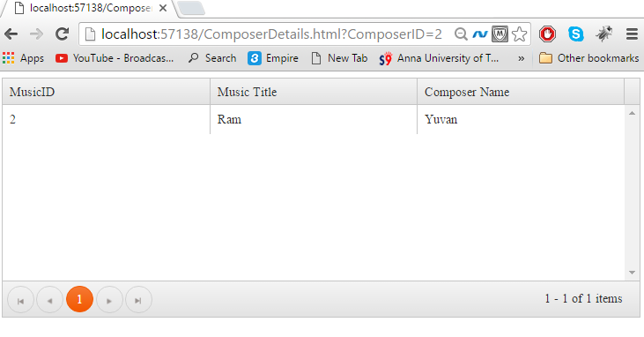The height and width of the screenshot is (337, 644).
Task: Close the localhost ComposerDetails tab
Action: tap(163, 8)
